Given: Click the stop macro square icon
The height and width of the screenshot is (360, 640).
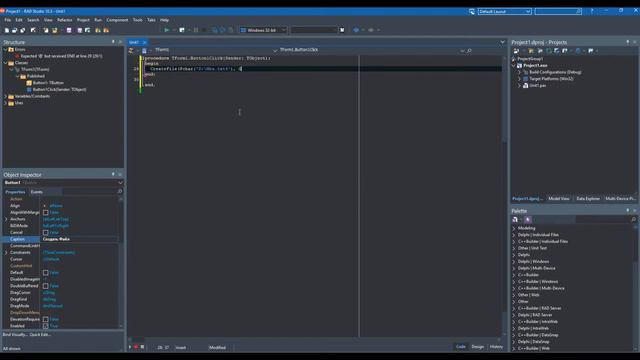Looking at the screenshot, I should tap(142, 347).
